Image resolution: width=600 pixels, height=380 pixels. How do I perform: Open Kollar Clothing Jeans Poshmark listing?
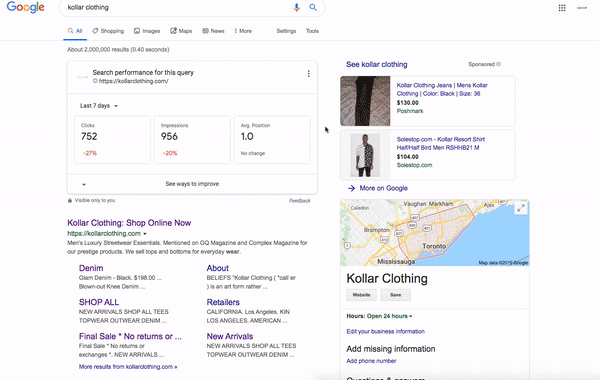pos(442,89)
